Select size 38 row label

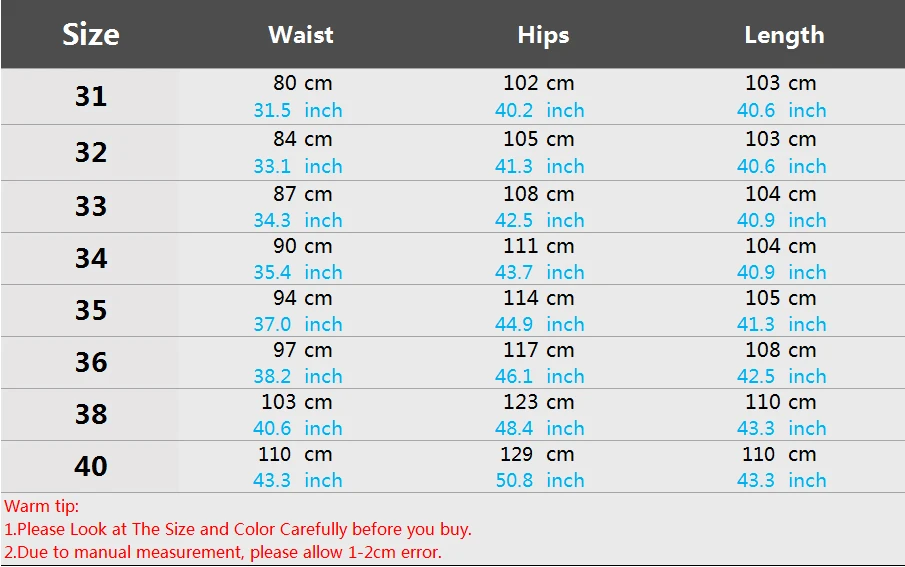click(x=91, y=414)
